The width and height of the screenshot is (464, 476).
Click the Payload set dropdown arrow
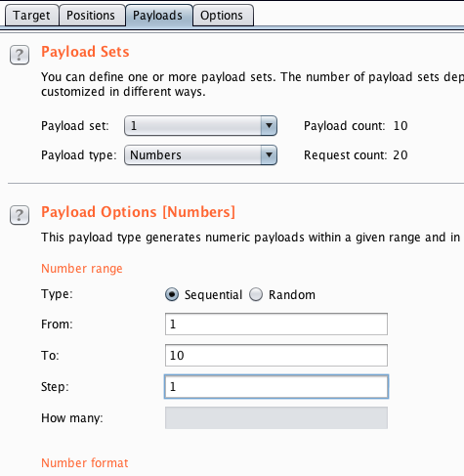pos(269,126)
